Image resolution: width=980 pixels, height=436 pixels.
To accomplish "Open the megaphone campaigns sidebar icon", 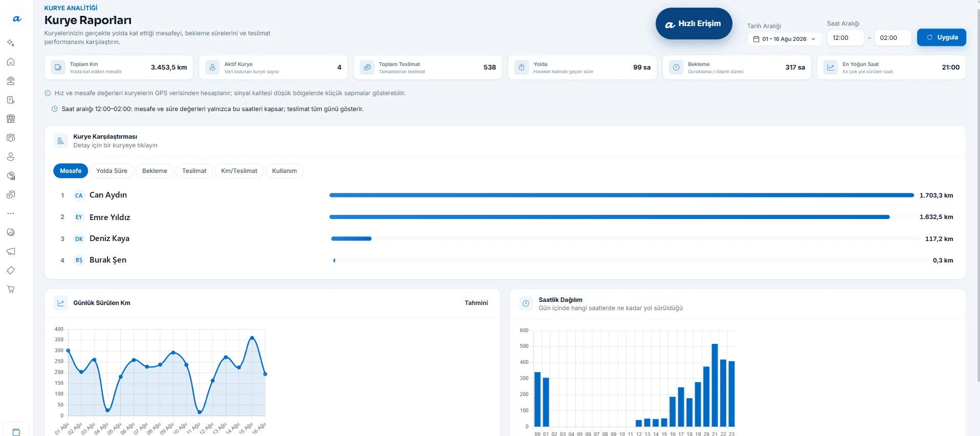I will click(x=11, y=251).
